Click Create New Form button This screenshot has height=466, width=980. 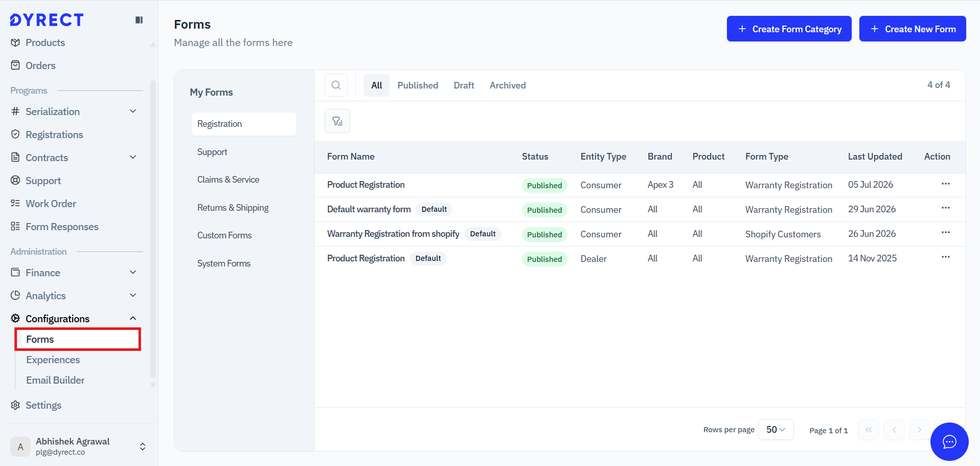point(913,29)
